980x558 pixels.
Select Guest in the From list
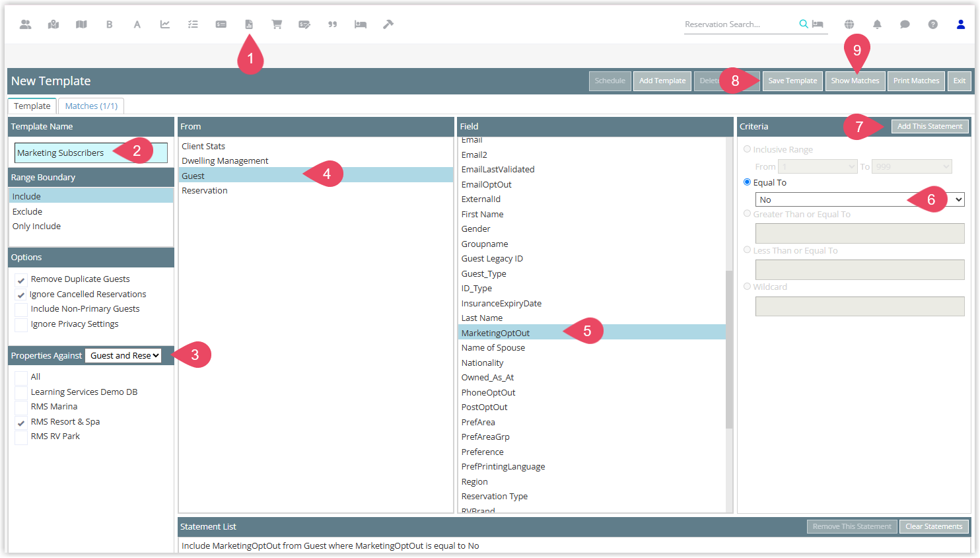316,176
